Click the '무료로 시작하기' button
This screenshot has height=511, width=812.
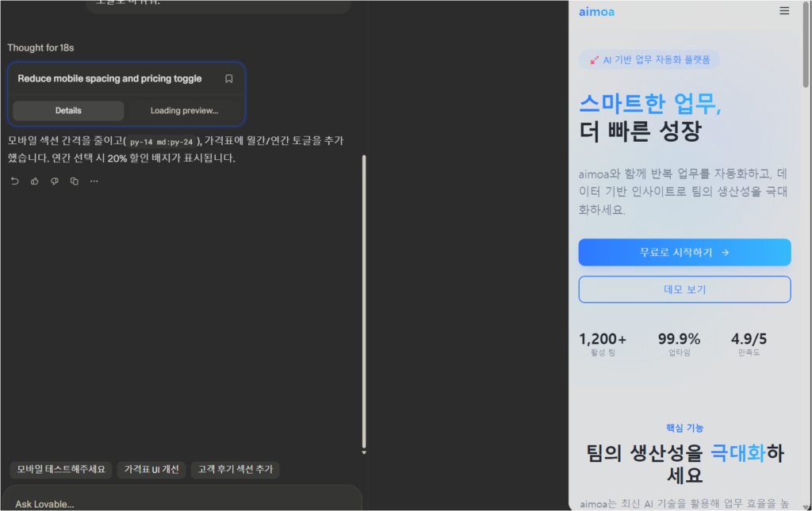pos(684,252)
